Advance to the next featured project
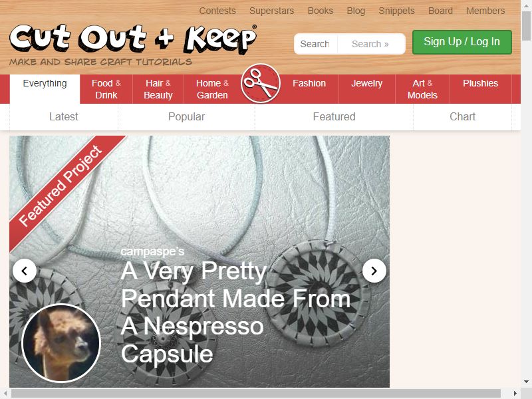The width and height of the screenshot is (532, 399). point(374,271)
